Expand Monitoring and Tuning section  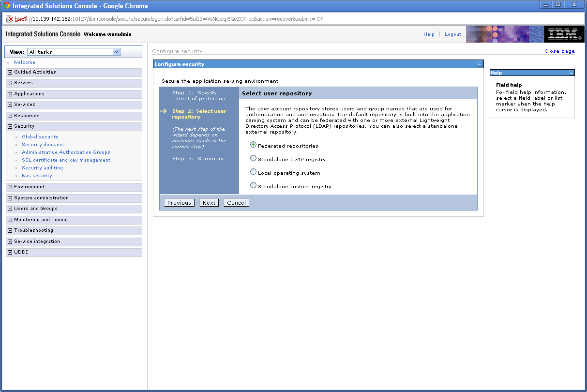(10, 220)
